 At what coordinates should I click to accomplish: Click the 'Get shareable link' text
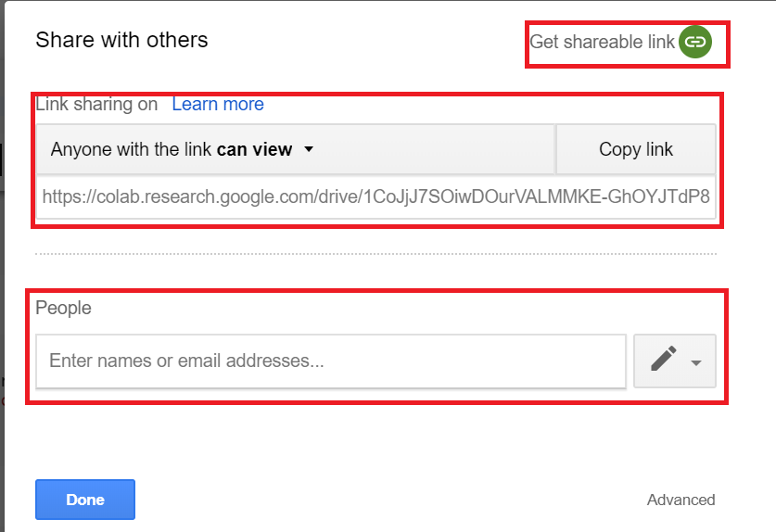[602, 42]
